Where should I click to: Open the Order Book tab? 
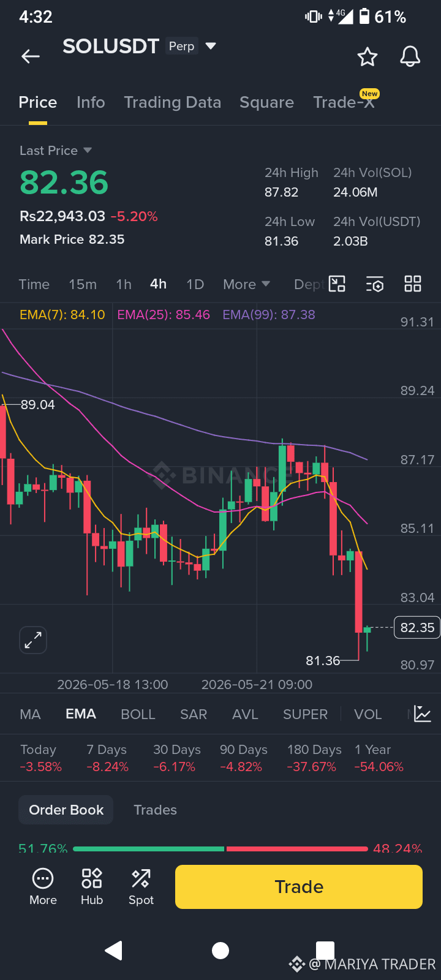click(x=66, y=810)
